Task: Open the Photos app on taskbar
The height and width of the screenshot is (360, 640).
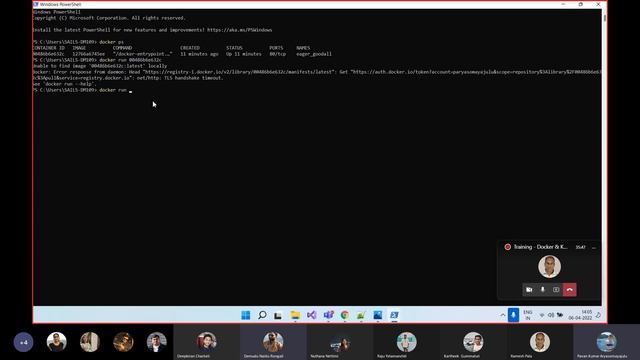Action: pyautogui.click(x=378, y=315)
